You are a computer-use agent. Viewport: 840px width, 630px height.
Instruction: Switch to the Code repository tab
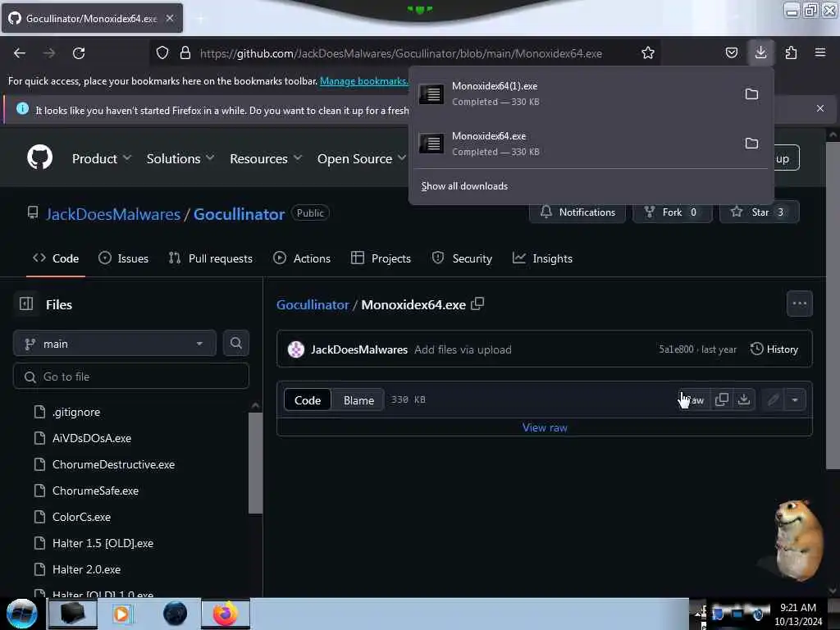(56, 258)
